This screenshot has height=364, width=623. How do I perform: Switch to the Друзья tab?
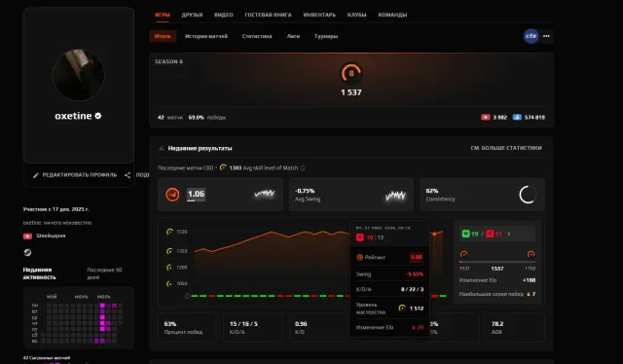coord(192,15)
